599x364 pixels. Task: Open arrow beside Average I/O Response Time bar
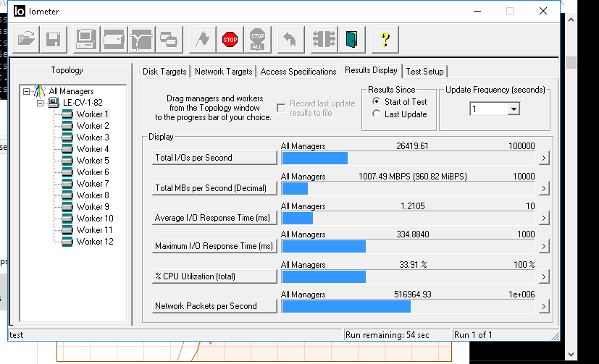pos(544,218)
